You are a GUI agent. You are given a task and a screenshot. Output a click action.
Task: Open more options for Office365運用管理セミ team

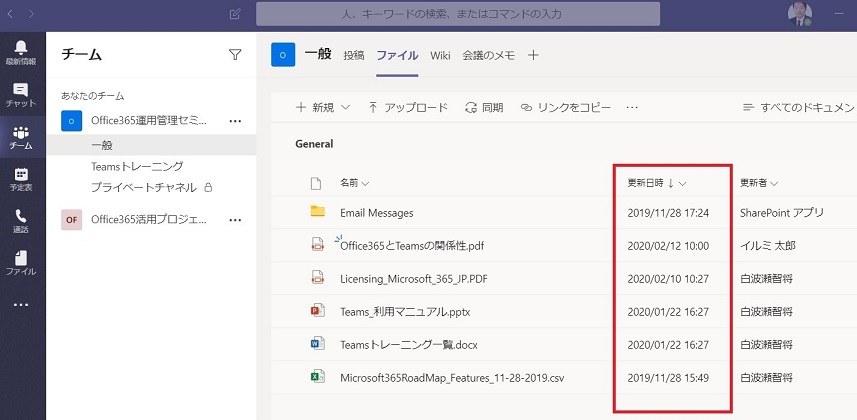[235, 121]
